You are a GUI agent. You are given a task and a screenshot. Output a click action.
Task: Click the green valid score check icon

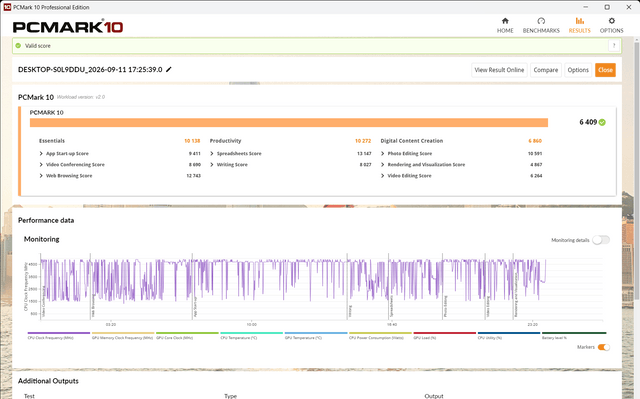[x=18, y=46]
